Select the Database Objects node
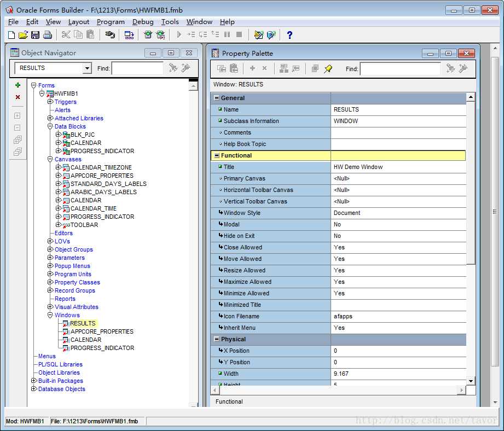Image resolution: width=504 pixels, height=431 pixels. (62, 389)
